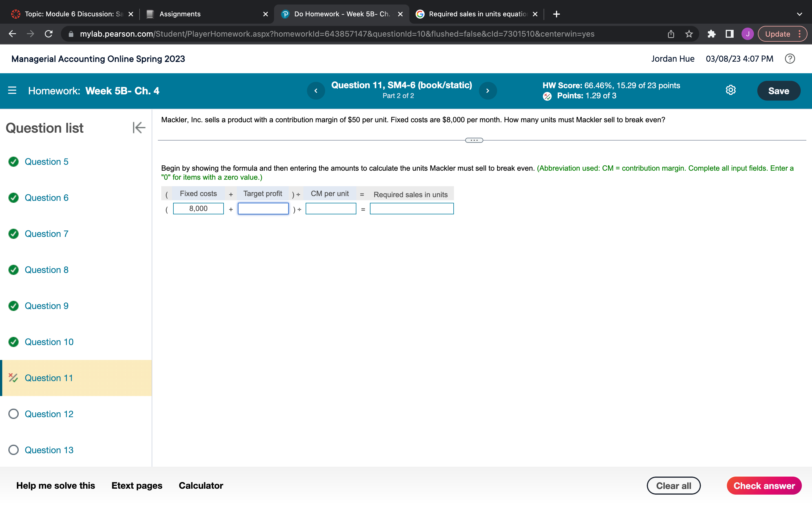Viewport: 812px width, 507px height.
Task: Open the Chrome Update menu dots
Action: pos(800,34)
